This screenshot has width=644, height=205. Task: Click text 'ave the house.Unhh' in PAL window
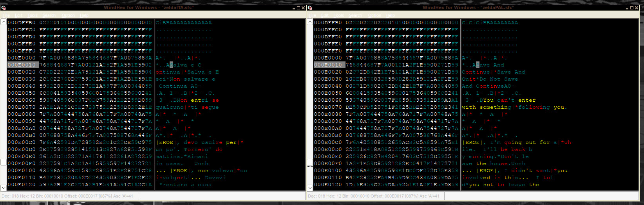494,164
